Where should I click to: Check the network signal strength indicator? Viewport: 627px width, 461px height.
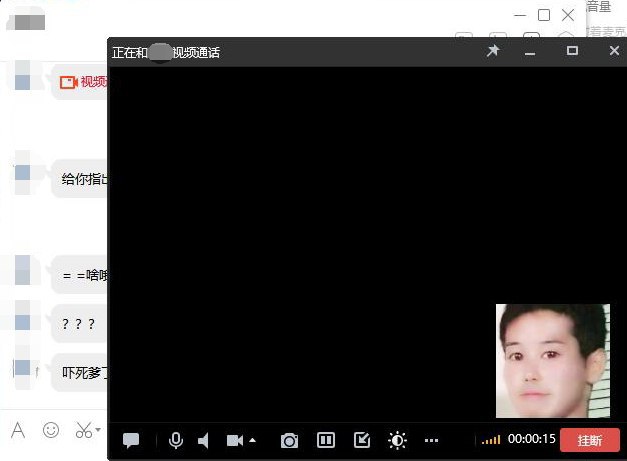point(491,440)
